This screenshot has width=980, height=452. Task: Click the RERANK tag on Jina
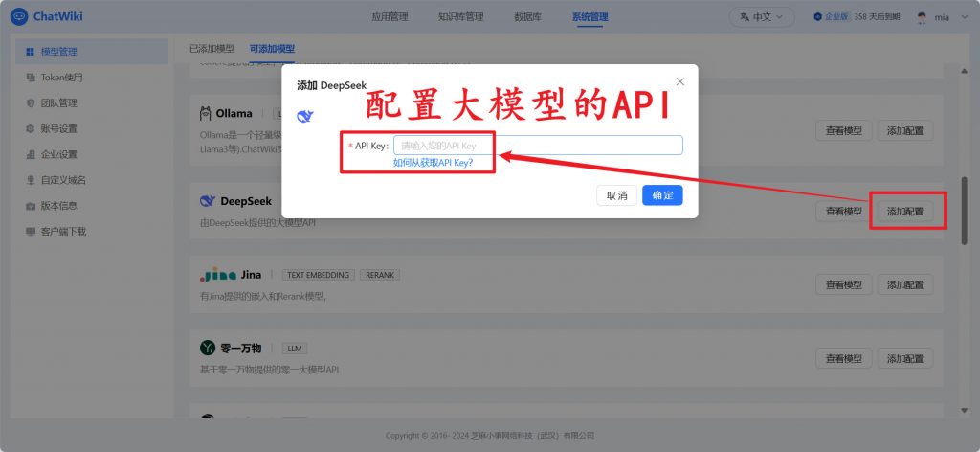point(379,275)
